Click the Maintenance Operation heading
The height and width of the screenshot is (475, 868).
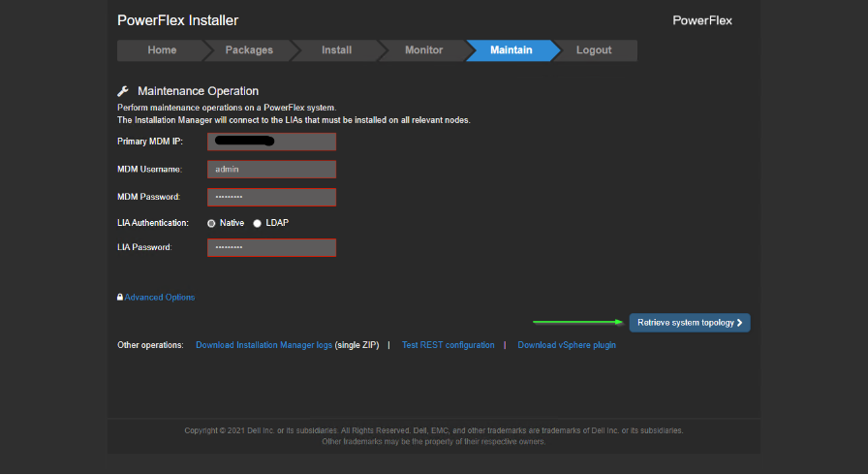click(199, 91)
